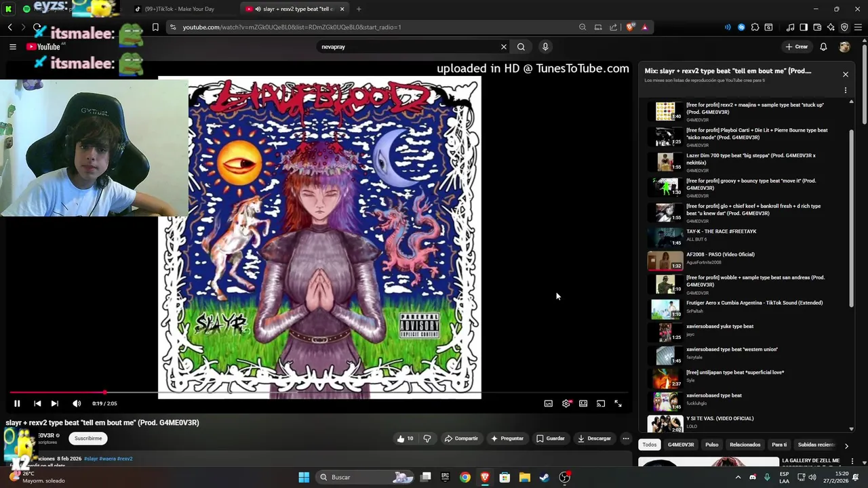This screenshot has height=488, width=868.
Task: Click the browser address bar URL
Action: point(292,27)
